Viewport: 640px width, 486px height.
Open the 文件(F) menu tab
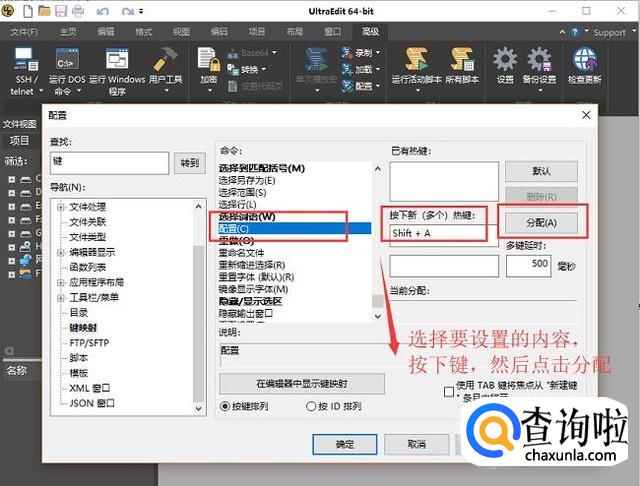point(24,32)
